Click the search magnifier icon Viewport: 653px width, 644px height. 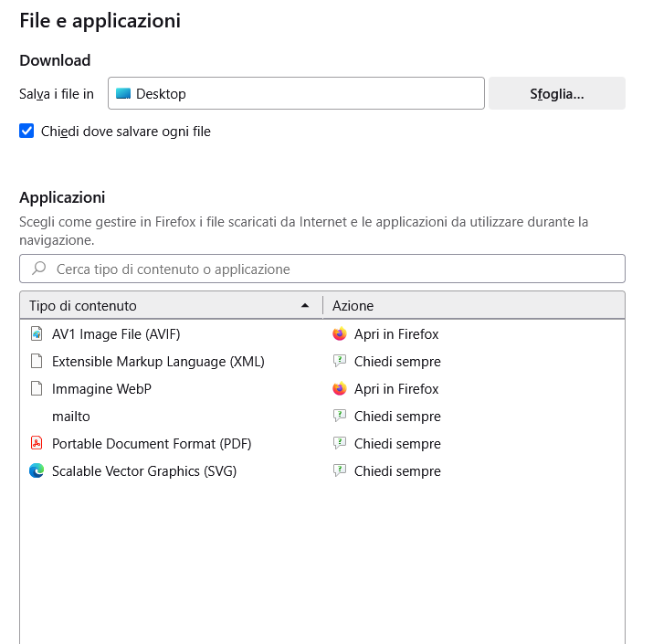coord(39,269)
